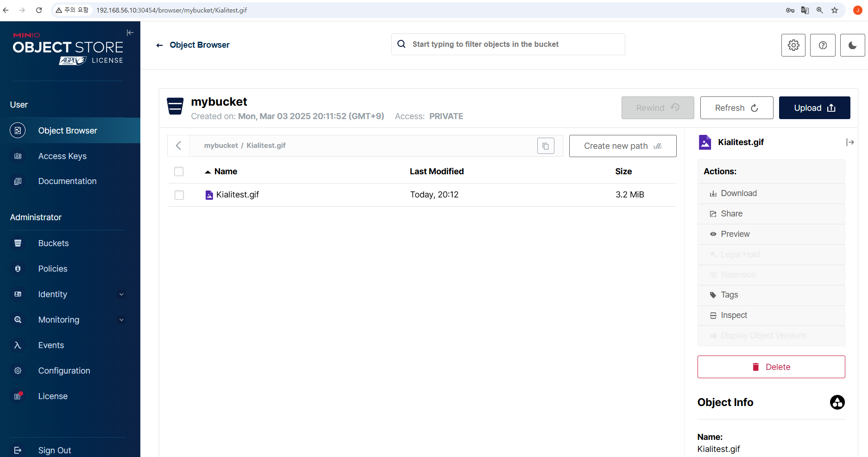Click the Download action

(x=771, y=193)
